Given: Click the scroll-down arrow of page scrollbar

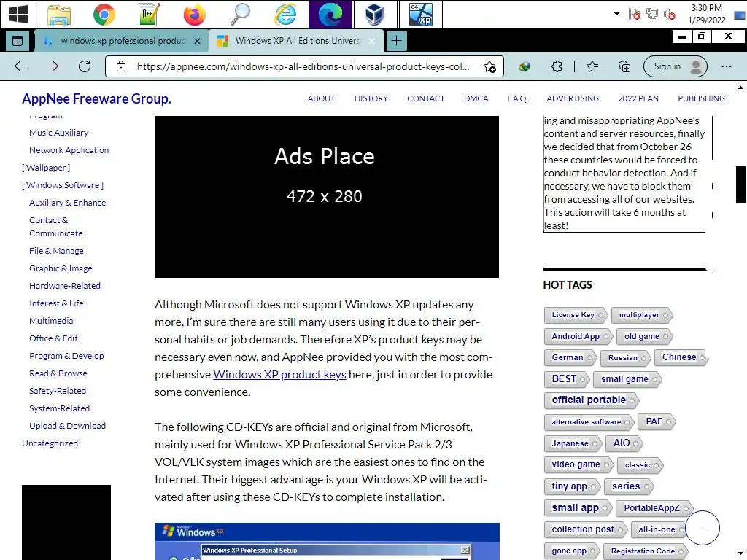Looking at the screenshot, I should point(740,554).
